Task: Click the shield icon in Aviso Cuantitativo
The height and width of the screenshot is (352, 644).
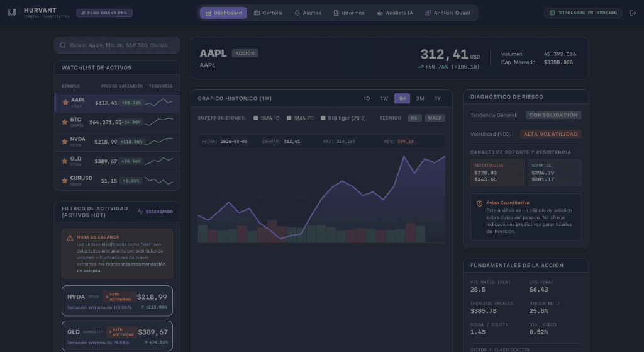Action: [479, 203]
